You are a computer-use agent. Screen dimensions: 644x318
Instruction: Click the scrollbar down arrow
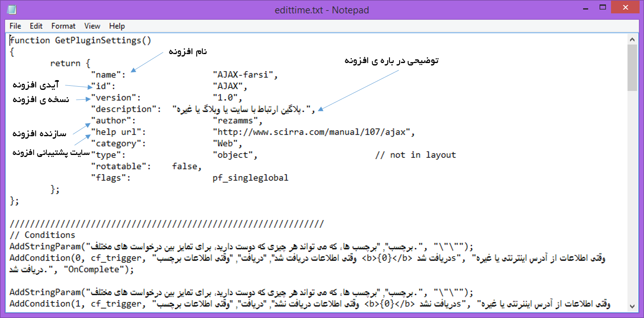(x=632, y=307)
